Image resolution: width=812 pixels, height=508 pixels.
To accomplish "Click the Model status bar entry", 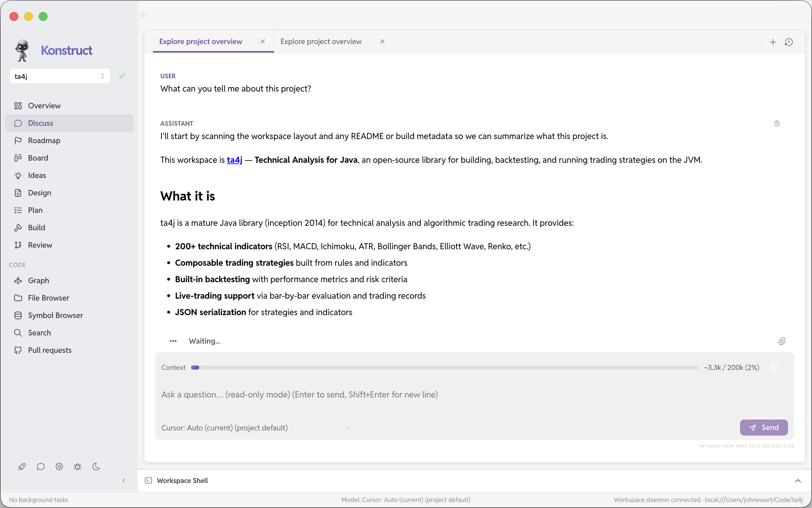I will tap(406, 499).
